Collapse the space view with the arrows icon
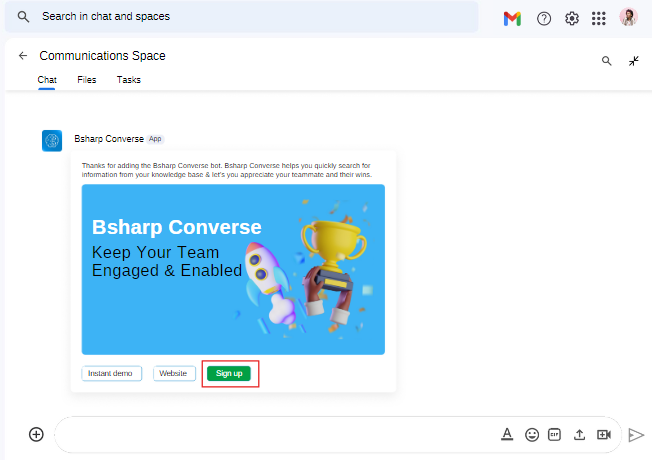The height and width of the screenshot is (460, 652). pyautogui.click(x=634, y=61)
